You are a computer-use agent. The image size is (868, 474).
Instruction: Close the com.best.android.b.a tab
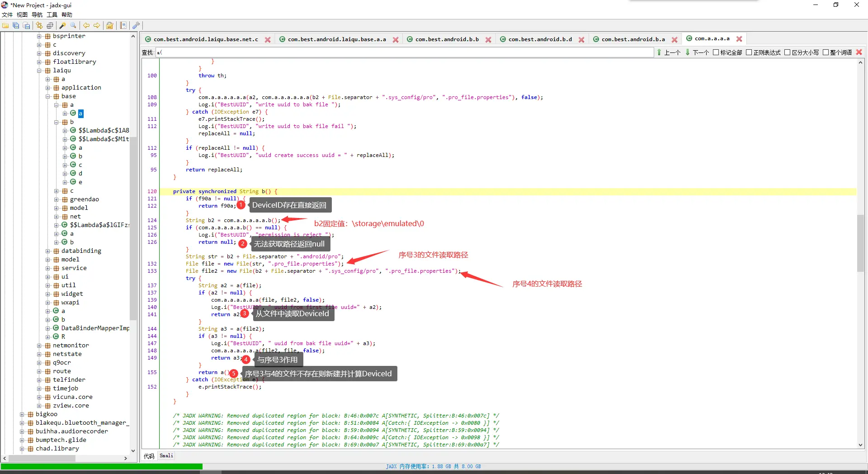[x=675, y=40]
